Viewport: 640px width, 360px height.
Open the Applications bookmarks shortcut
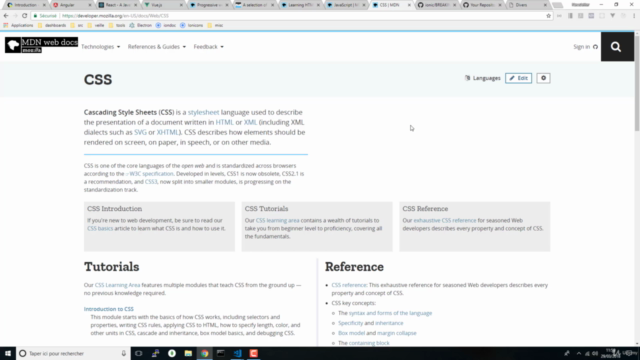pos(18,25)
